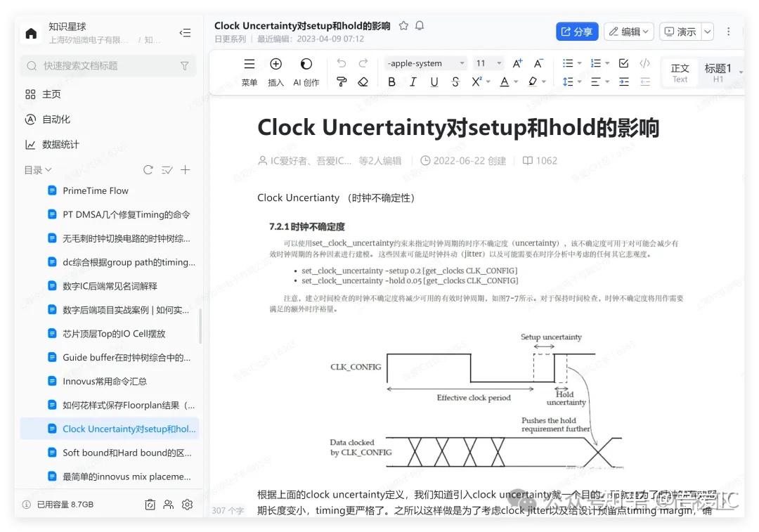Open the font size 11 dropdown

click(x=488, y=63)
